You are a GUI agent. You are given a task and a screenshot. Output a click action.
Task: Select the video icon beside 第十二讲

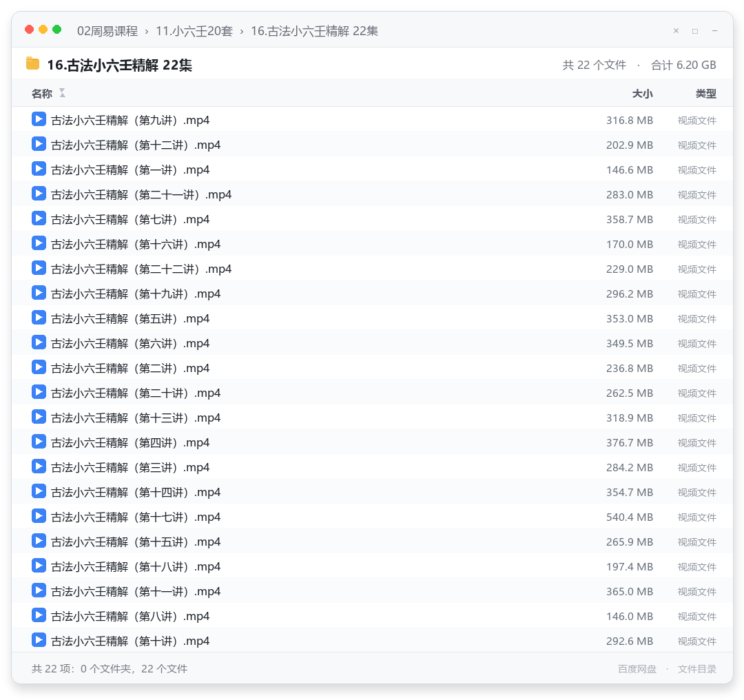point(39,144)
